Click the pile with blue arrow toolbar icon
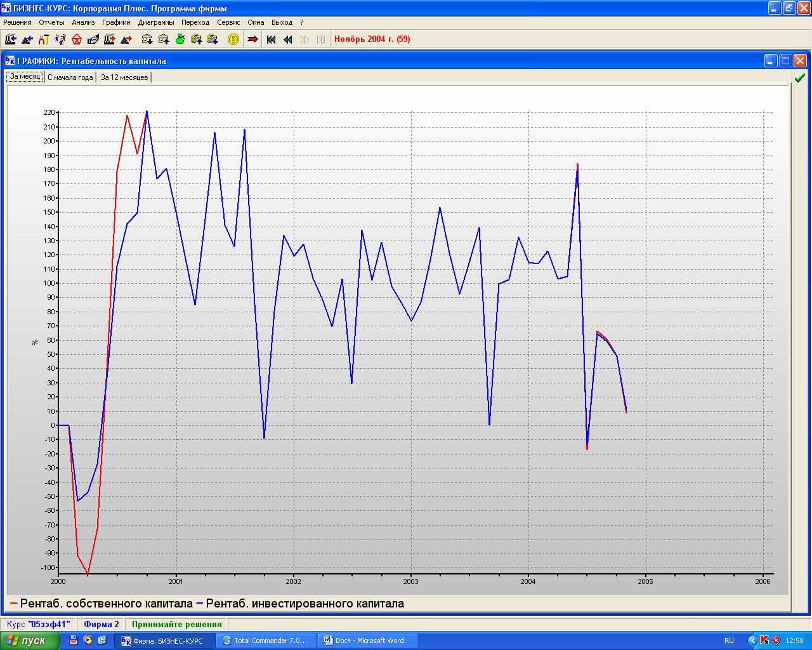The image size is (812, 650). pos(27,39)
